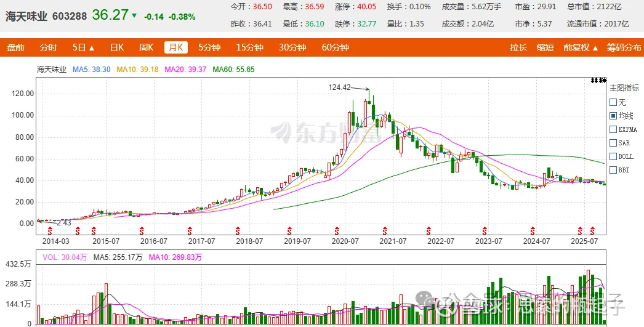The image size is (644, 327).
Task: Enable the BOLL indicator checkbox
Action: point(613,156)
